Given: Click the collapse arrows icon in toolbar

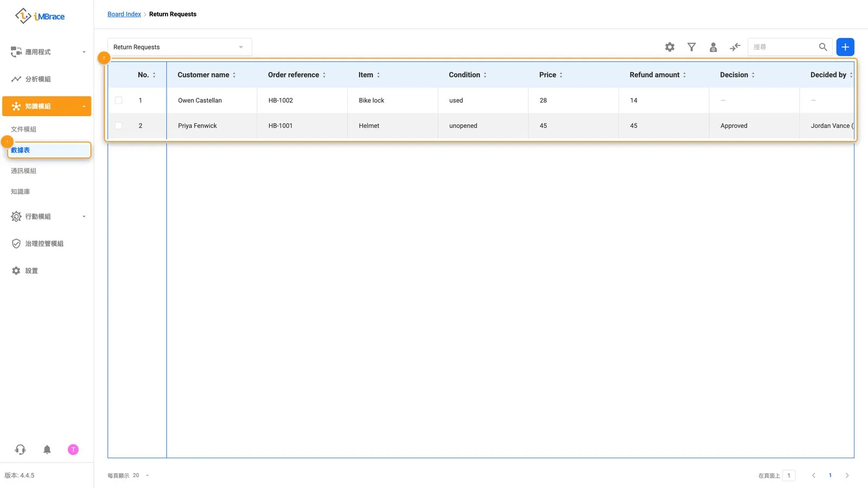Looking at the screenshot, I should click(x=735, y=47).
